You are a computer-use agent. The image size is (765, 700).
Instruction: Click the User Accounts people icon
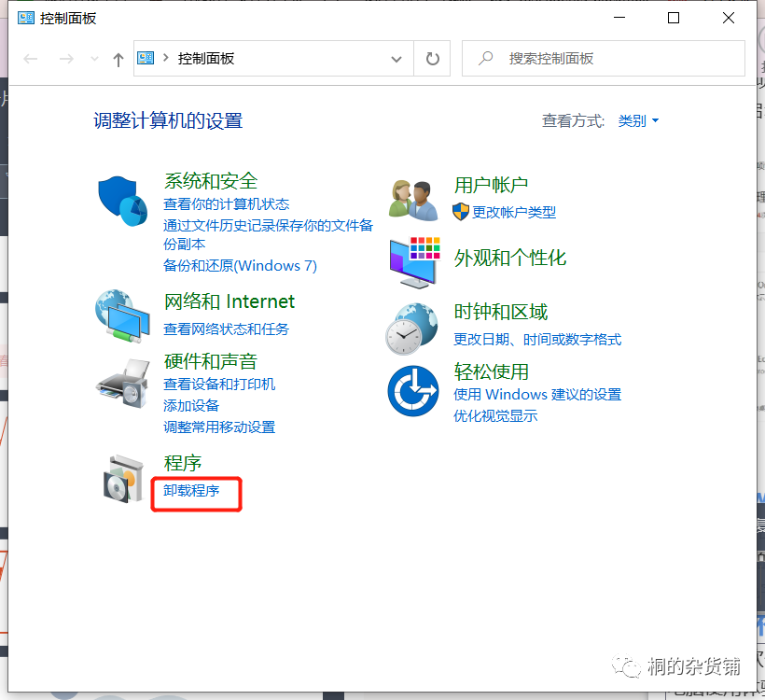(413, 199)
